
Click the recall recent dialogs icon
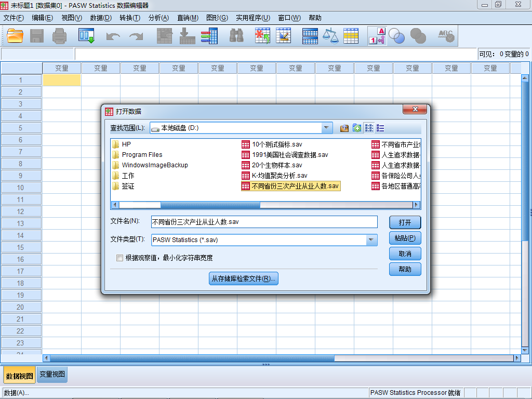tap(87, 36)
